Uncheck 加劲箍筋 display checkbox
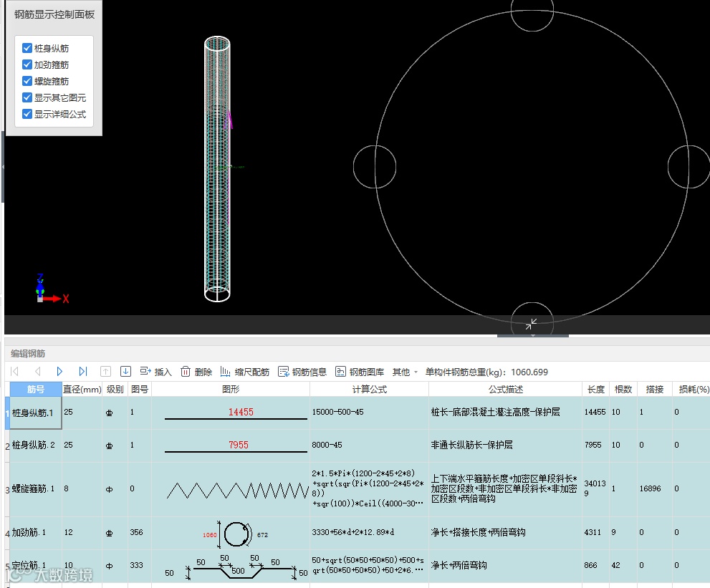 coord(27,64)
